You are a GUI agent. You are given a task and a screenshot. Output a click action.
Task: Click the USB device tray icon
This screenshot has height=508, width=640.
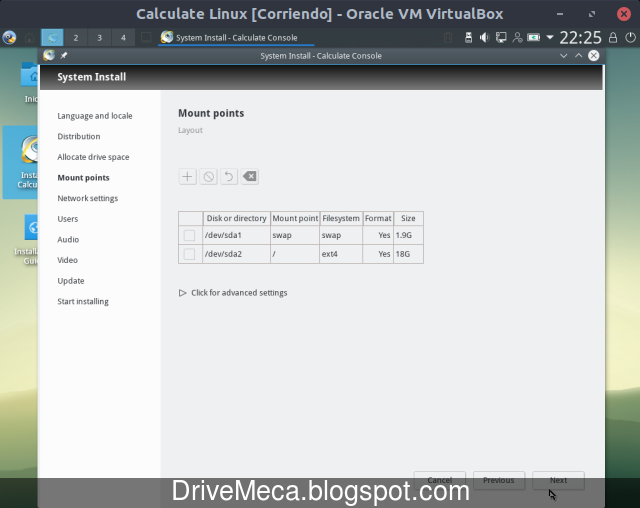469,38
